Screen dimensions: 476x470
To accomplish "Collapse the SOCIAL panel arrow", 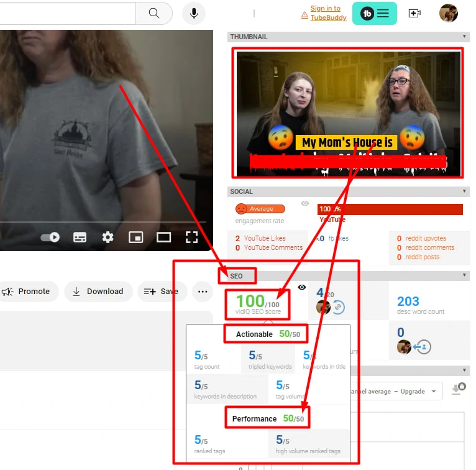I will [465, 191].
